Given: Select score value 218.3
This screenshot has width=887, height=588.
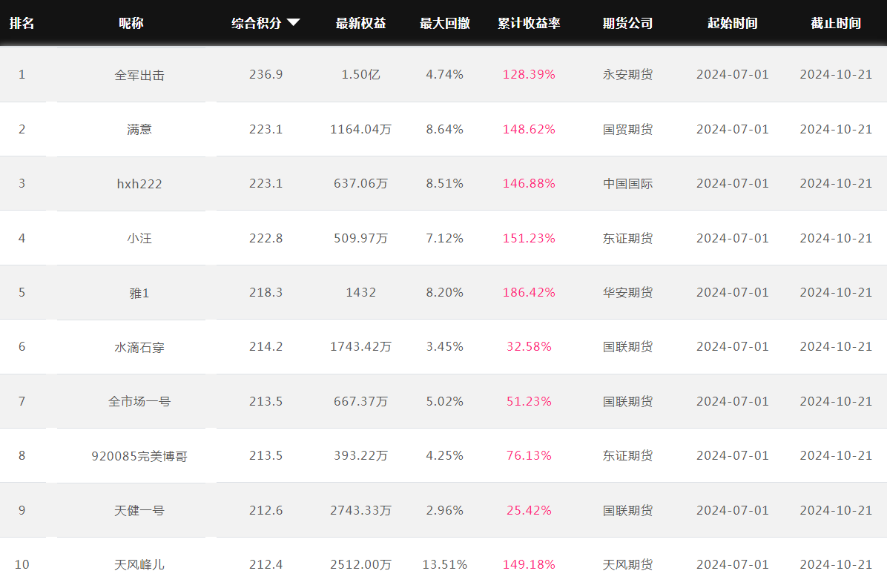Looking at the screenshot, I should coord(266,292).
